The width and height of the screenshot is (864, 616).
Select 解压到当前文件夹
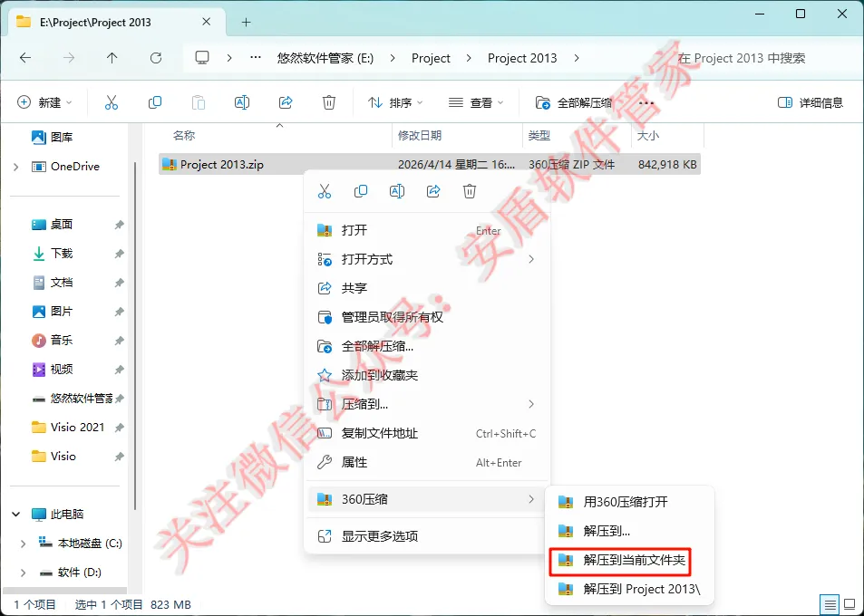tap(629, 561)
